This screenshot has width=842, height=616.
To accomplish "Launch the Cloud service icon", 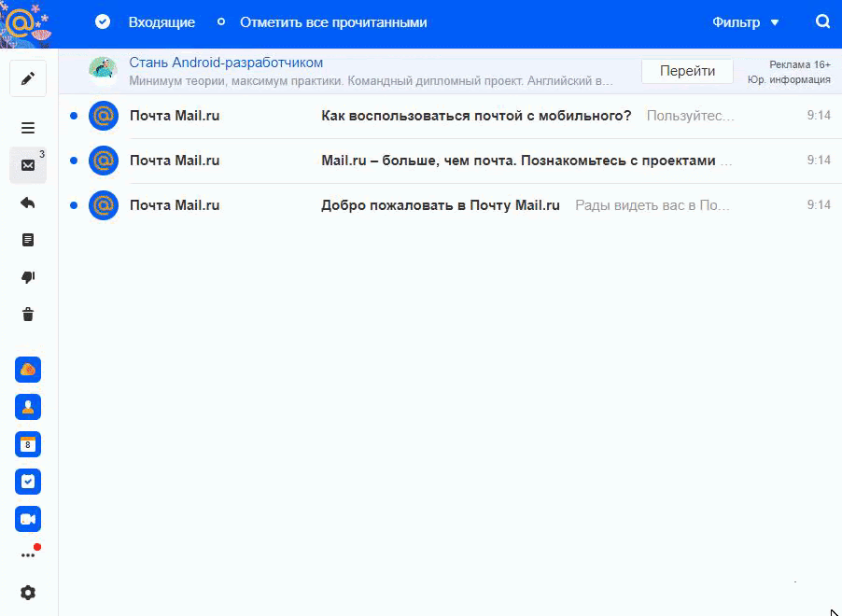I will 28,370.
